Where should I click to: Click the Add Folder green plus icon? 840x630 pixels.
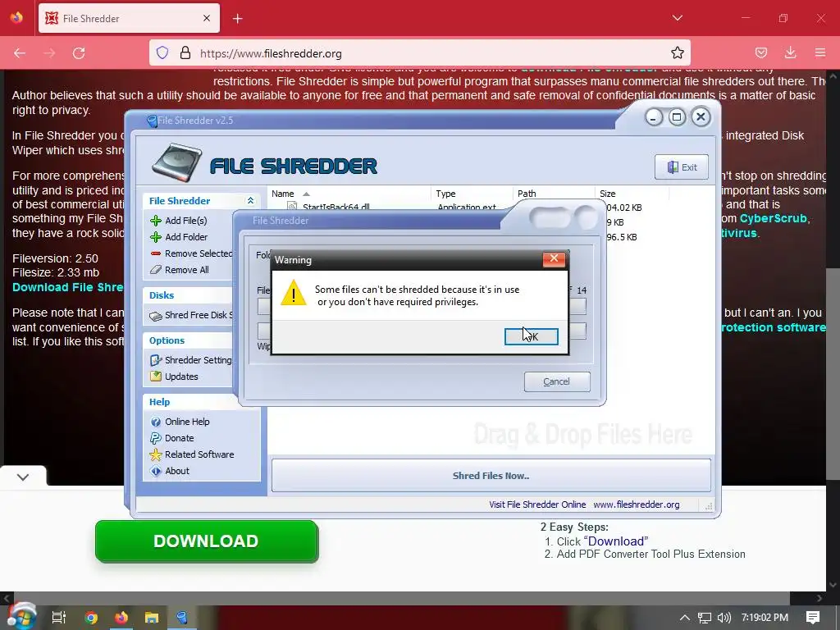pyautogui.click(x=155, y=237)
